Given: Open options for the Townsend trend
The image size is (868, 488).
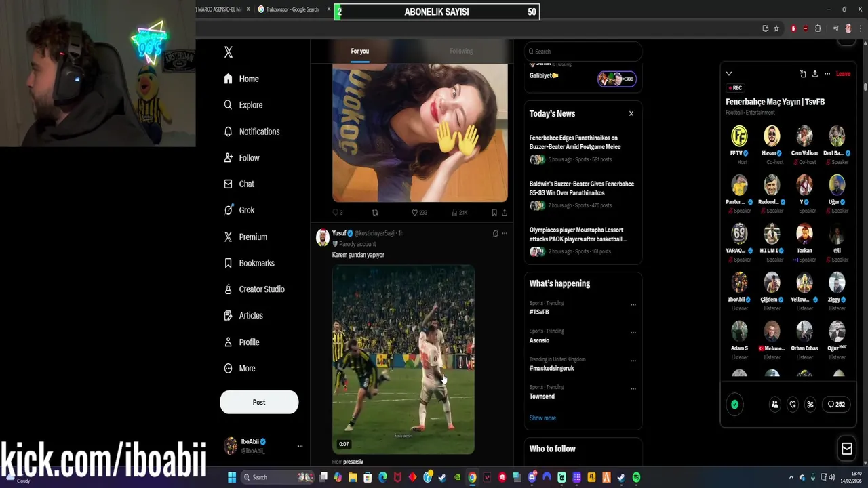Looking at the screenshot, I should [633, 388].
